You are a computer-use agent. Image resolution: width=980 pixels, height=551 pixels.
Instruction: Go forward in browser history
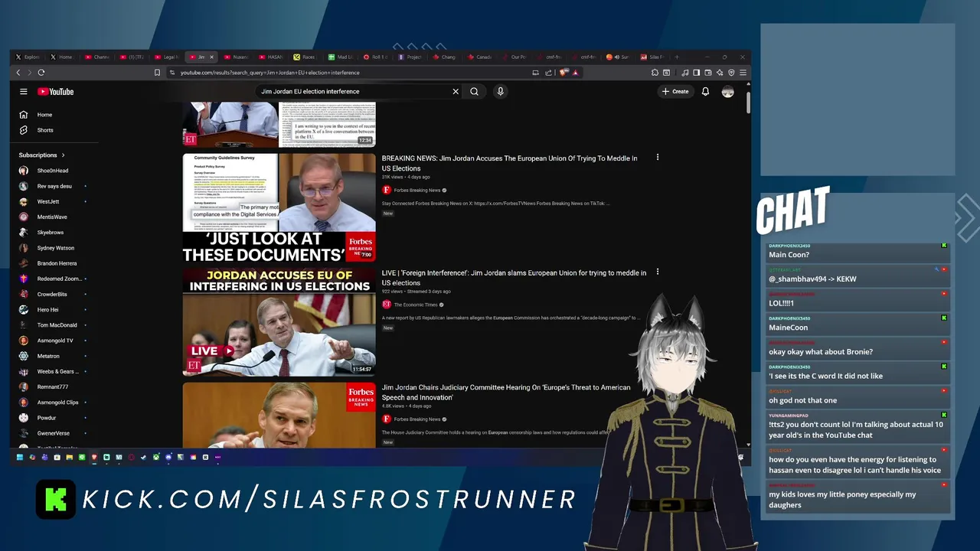coord(30,73)
